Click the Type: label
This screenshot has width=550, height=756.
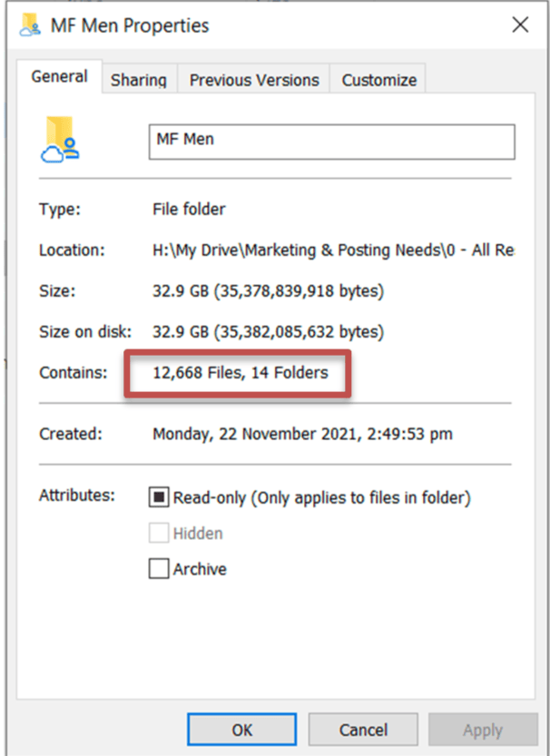[60, 210]
